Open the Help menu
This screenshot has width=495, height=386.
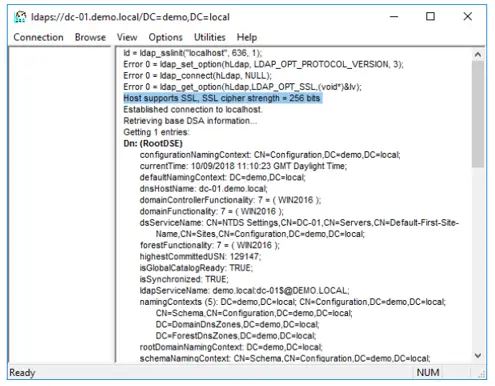click(x=247, y=37)
